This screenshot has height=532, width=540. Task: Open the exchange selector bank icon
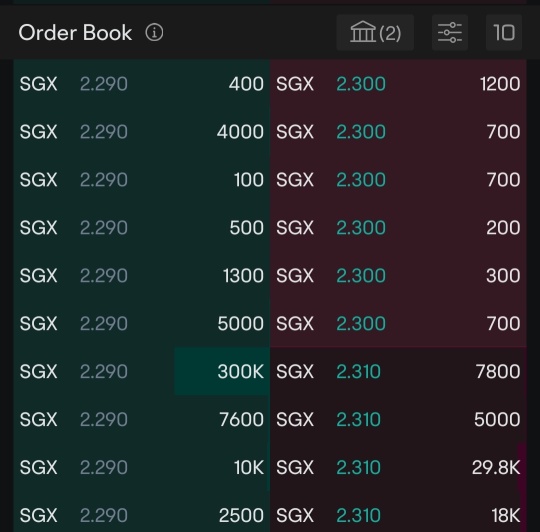[375, 33]
